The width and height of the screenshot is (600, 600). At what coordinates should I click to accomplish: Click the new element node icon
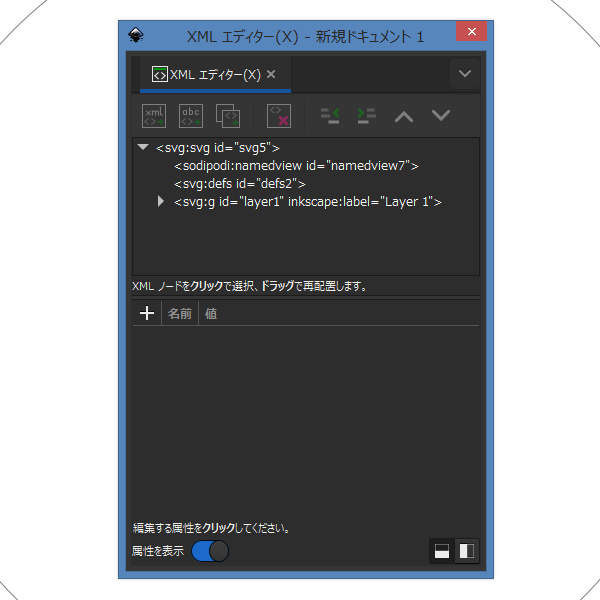(154, 116)
